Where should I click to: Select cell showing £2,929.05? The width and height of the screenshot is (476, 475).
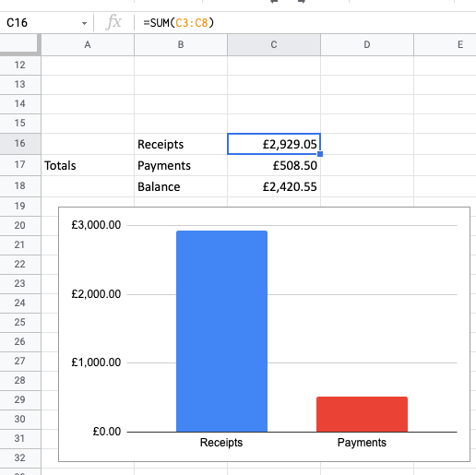(274, 144)
